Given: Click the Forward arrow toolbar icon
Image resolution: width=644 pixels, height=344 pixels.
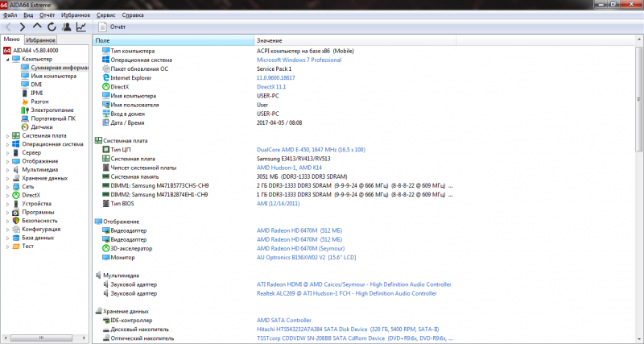Looking at the screenshot, I should click(x=23, y=27).
